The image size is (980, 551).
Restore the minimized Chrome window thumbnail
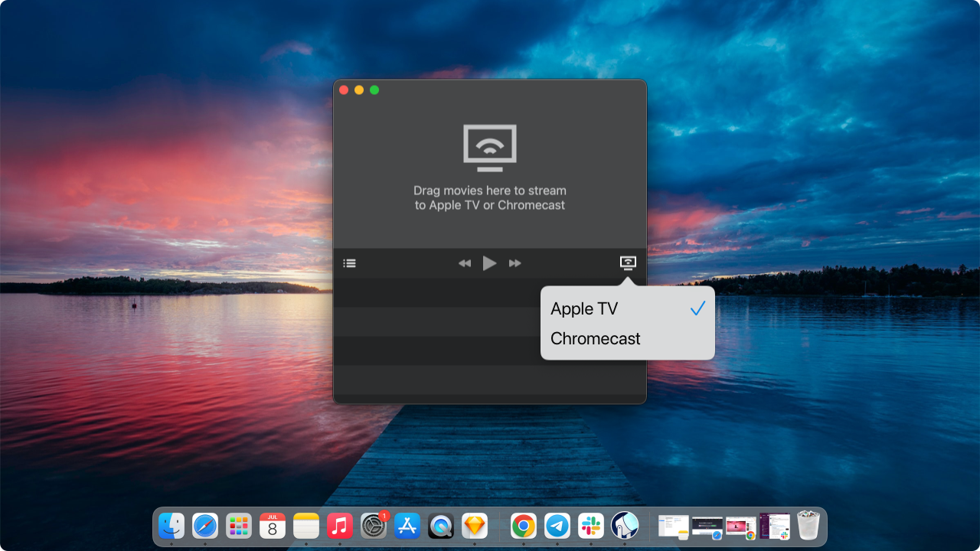(x=741, y=527)
